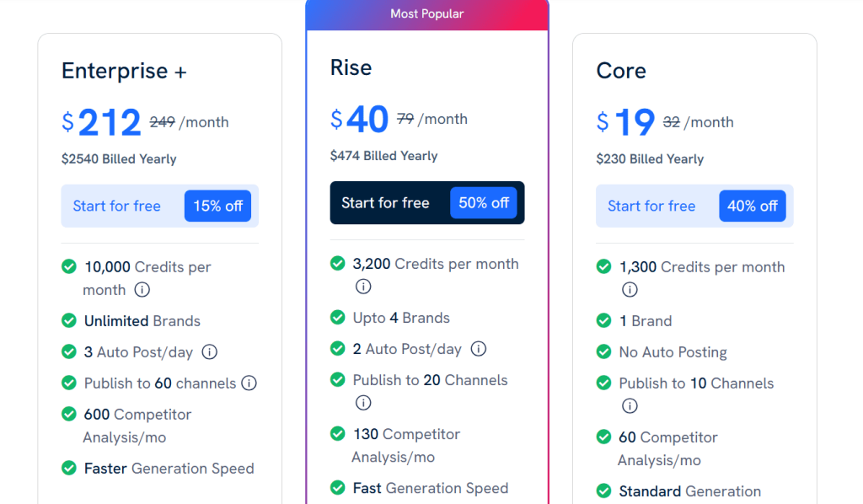Click green checkmark beside Unlimited Brands
The height and width of the screenshot is (504, 863).
coord(69,321)
